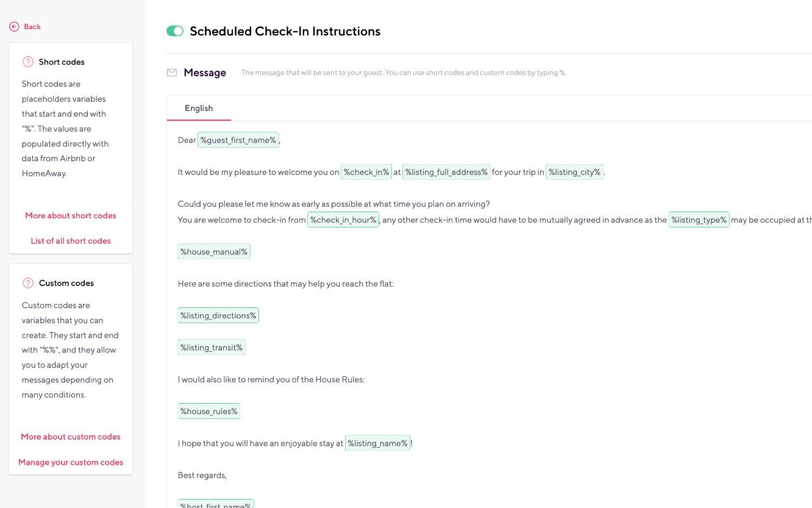Go to Manage your custom codes
Image resolution: width=812 pixels, height=508 pixels.
point(71,462)
